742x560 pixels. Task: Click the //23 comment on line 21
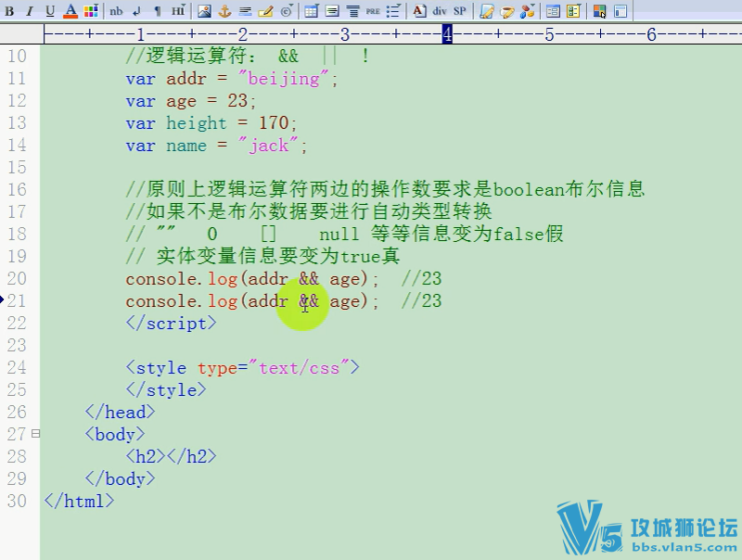pyautogui.click(x=421, y=300)
